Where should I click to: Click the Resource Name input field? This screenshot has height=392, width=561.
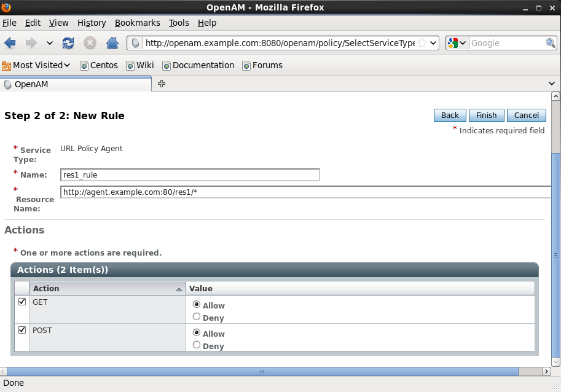(306, 192)
